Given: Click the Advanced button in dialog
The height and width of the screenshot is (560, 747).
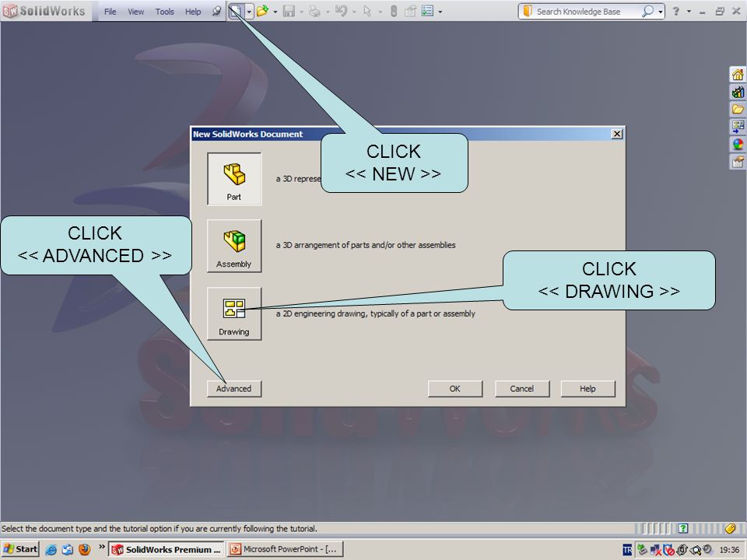Looking at the screenshot, I should click(234, 389).
